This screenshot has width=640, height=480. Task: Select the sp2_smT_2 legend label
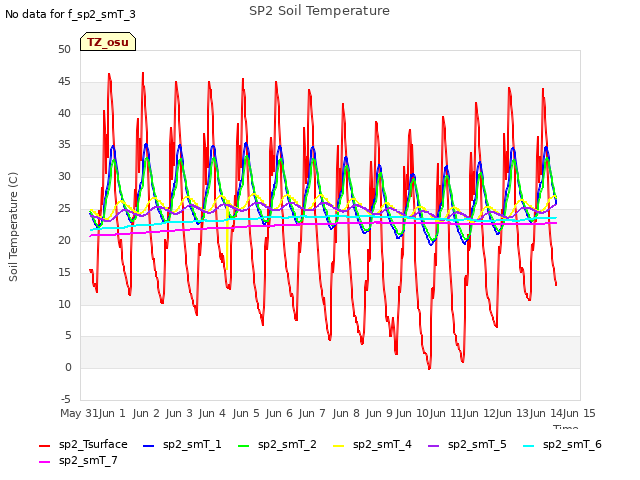coord(287,444)
